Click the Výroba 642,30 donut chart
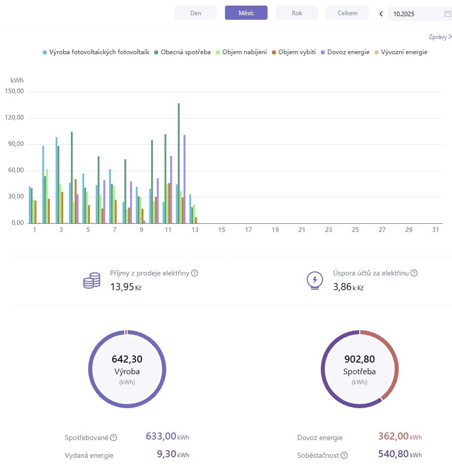This screenshot has width=452, height=476. pyautogui.click(x=127, y=369)
